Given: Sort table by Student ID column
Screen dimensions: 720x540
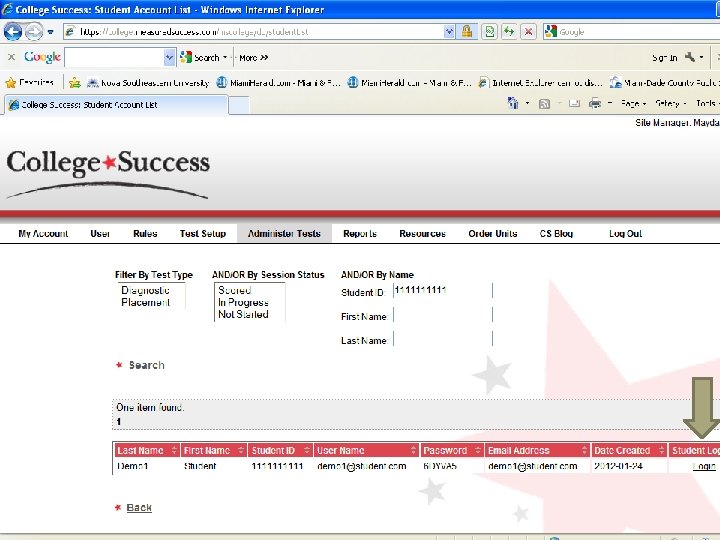Looking at the screenshot, I should (x=280, y=450).
